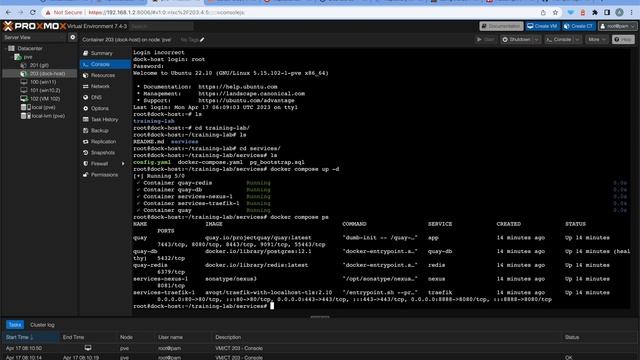
Task: Sort the task list by Status column
Action: click(599, 337)
